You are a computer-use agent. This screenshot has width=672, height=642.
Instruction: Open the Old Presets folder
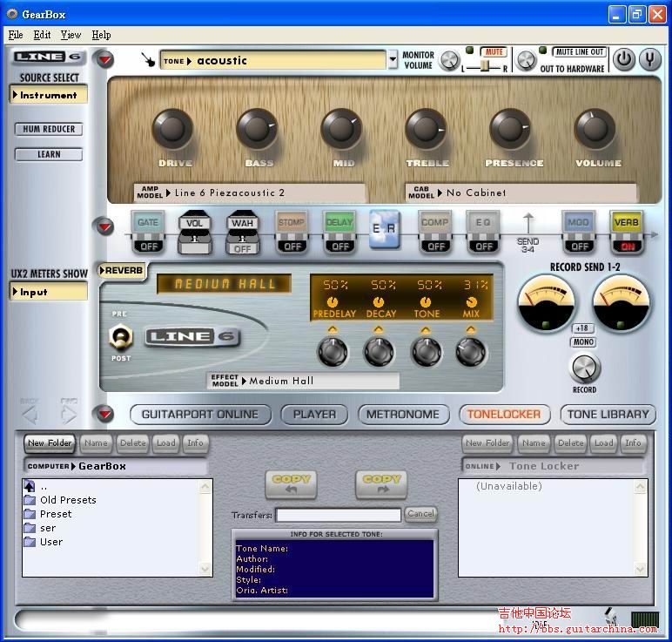pyautogui.click(x=60, y=500)
